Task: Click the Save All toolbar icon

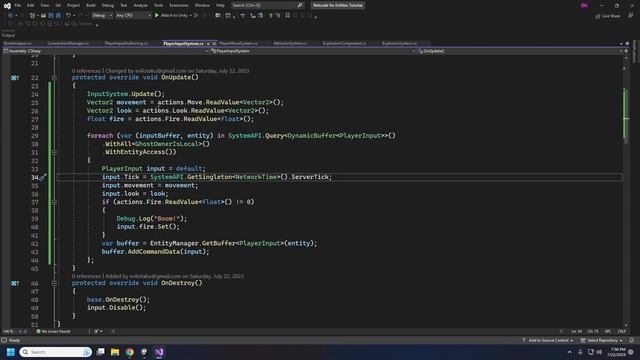Action: click(x=58, y=16)
